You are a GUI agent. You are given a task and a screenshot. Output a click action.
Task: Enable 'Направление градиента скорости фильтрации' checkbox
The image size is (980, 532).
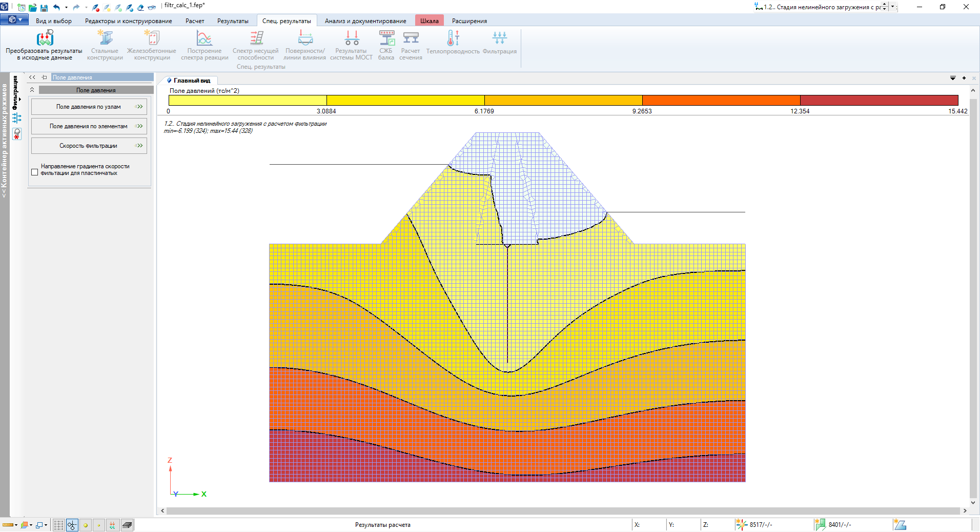[x=35, y=172]
